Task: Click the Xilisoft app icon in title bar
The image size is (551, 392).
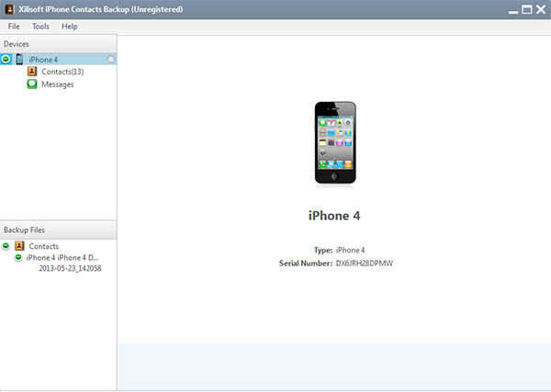Action: [9, 9]
